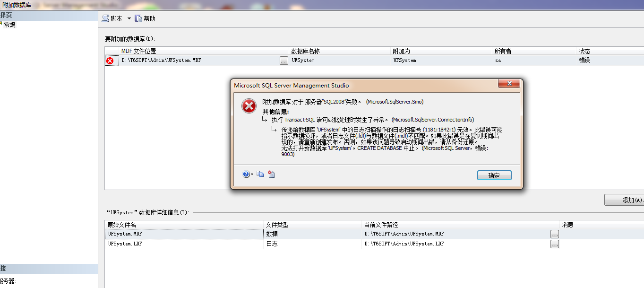Open the 脚本 dropdown arrow
This screenshot has height=288, width=644.
click(129, 18)
